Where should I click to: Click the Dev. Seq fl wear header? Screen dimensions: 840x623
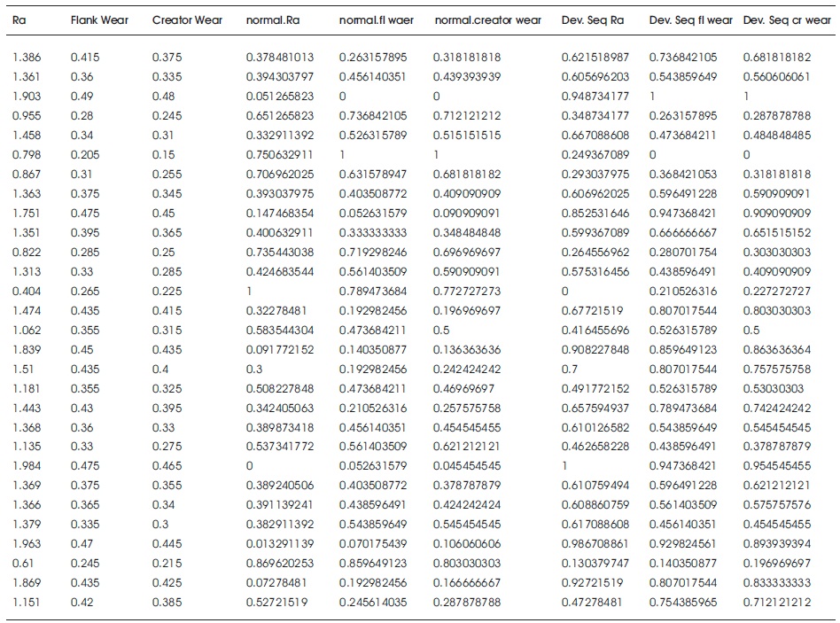[690, 20]
